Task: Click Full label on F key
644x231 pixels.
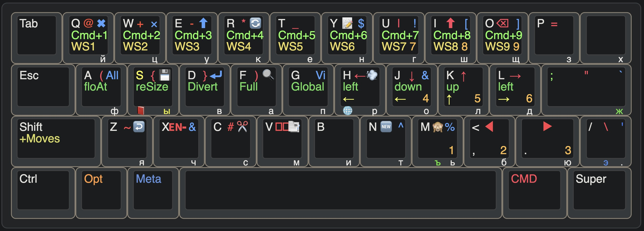Action: coord(248,87)
